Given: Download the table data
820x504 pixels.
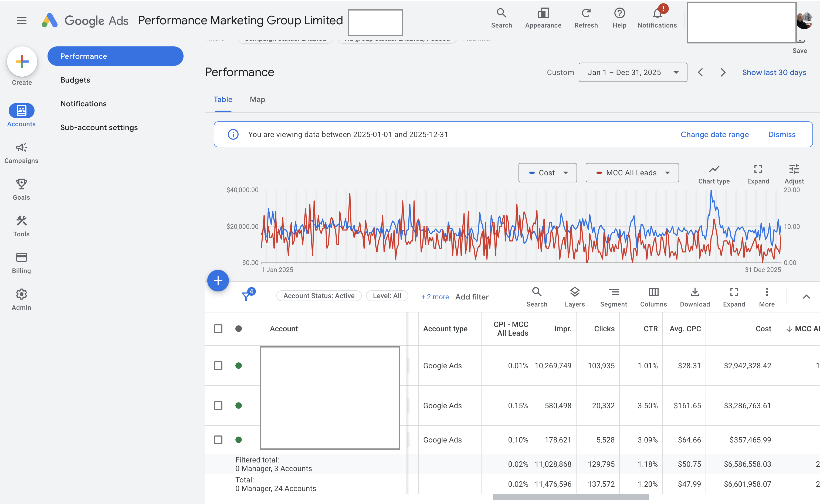Looking at the screenshot, I should [x=694, y=297].
